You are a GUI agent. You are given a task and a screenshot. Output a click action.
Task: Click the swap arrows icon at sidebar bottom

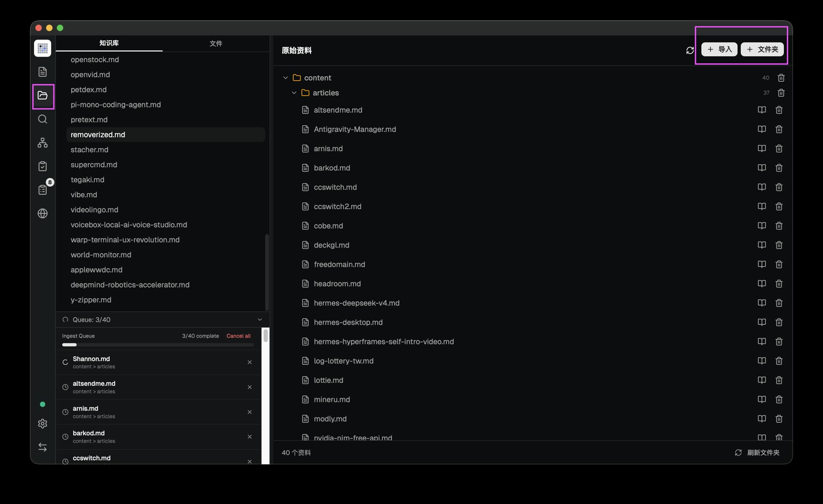point(42,447)
